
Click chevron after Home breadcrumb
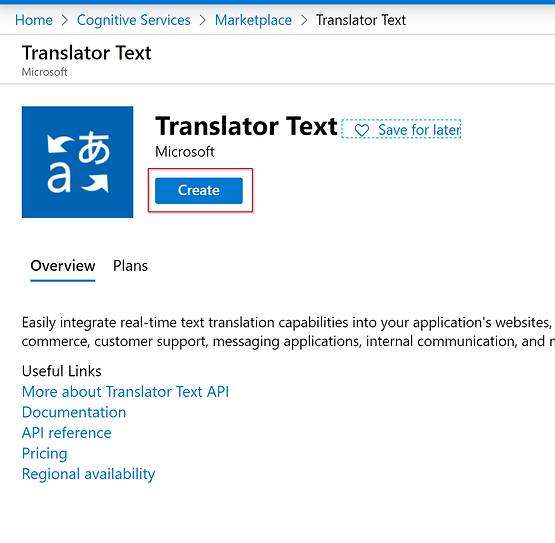pos(64,20)
